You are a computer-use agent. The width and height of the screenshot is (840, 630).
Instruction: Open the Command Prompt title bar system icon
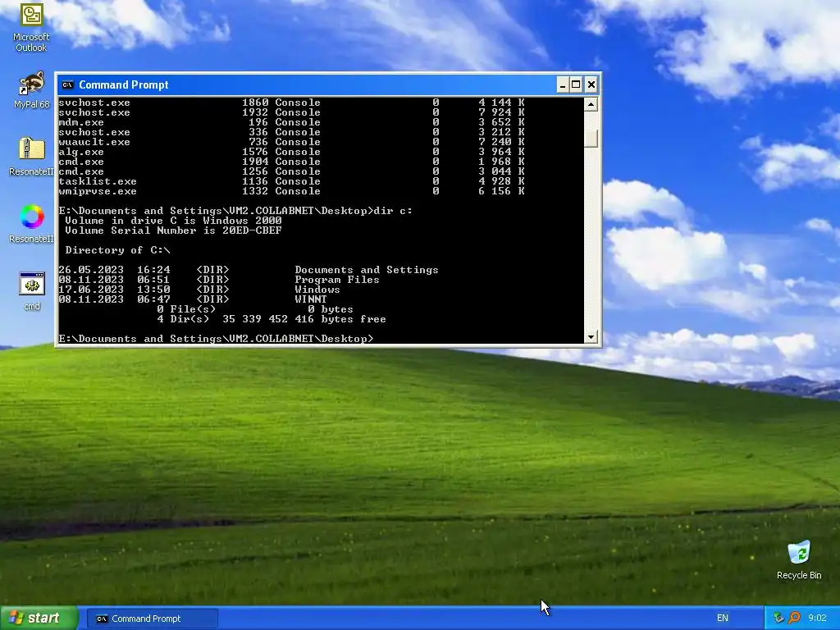[x=67, y=84]
